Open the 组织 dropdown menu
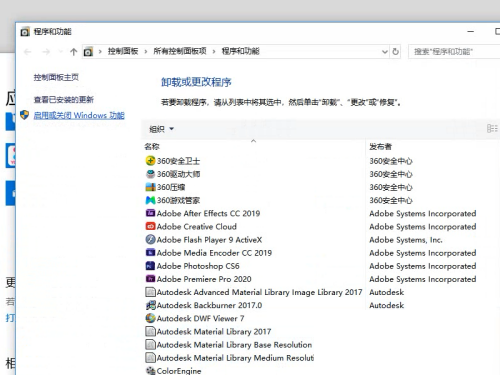 [161, 129]
